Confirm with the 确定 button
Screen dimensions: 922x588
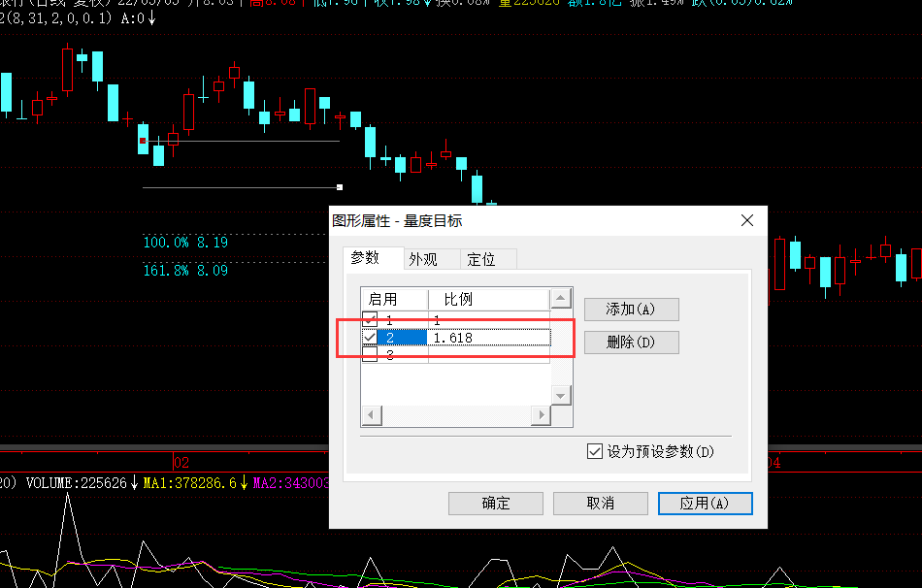pos(496,504)
